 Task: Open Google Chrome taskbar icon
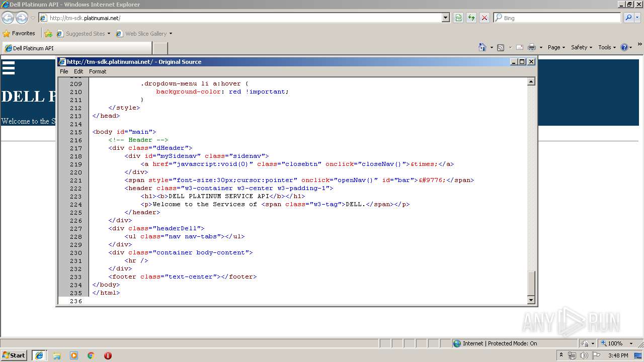pos(91,355)
